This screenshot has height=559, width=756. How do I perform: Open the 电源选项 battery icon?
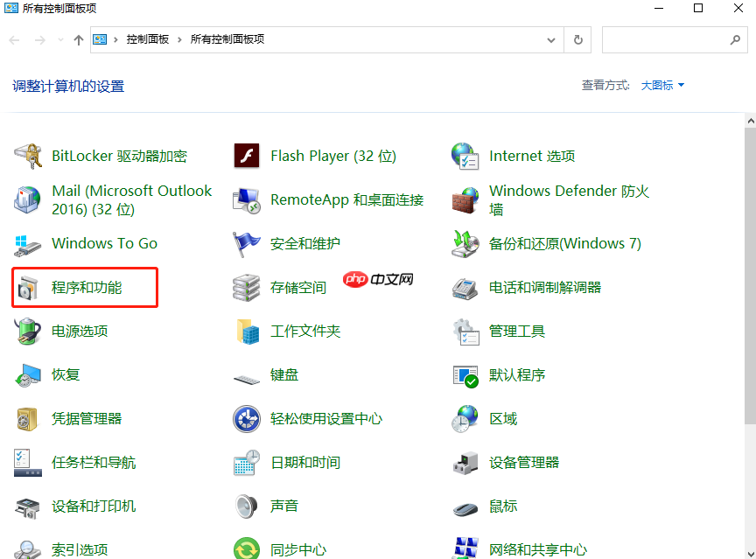(x=28, y=332)
